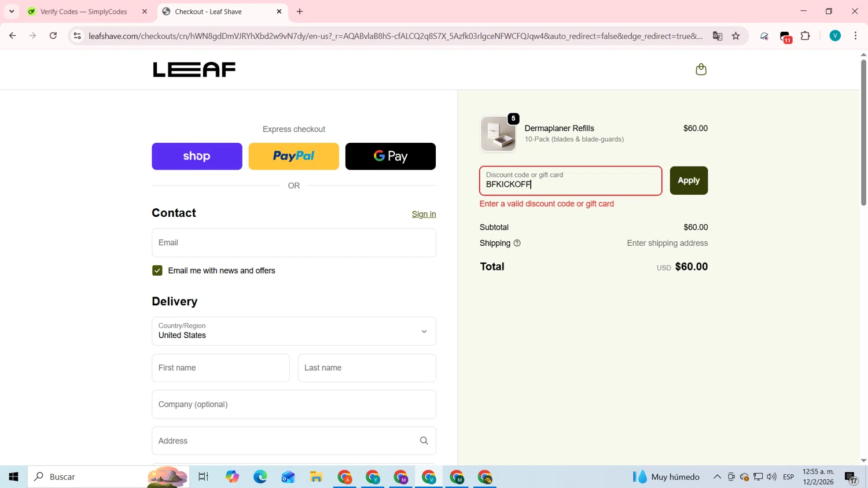
Task: Focus the First name field
Action: point(220,368)
